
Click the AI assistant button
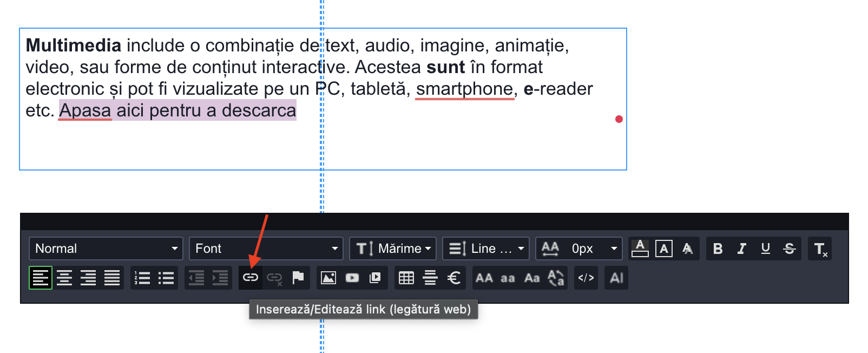[x=616, y=278]
